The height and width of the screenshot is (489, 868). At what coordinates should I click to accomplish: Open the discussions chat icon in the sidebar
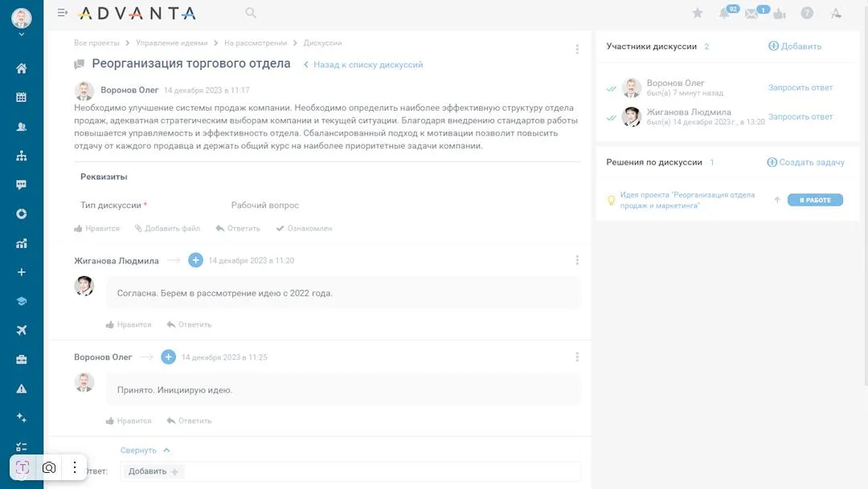(x=21, y=184)
